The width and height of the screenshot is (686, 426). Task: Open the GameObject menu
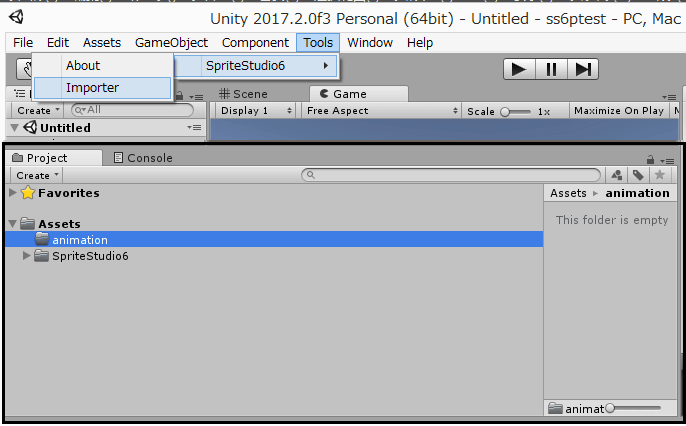coord(171,42)
